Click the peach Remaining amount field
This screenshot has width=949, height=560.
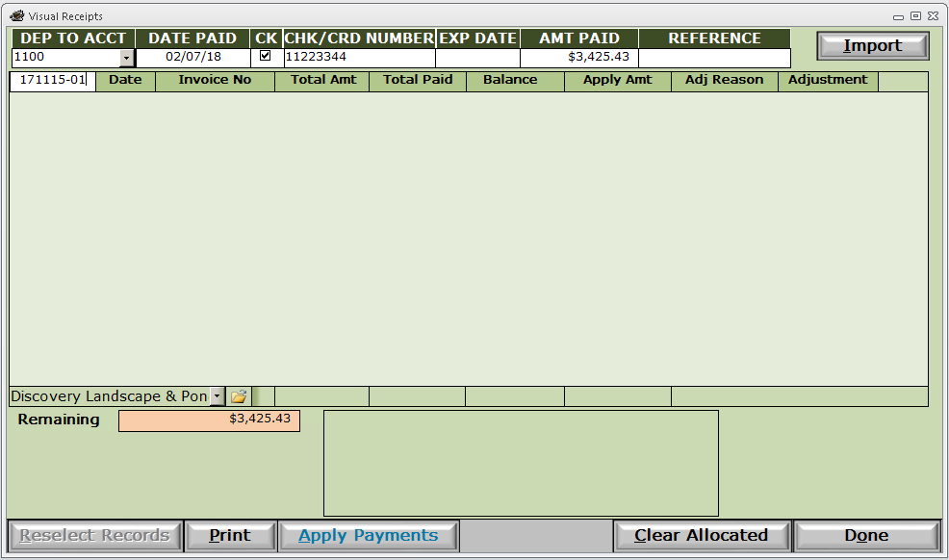pyautogui.click(x=210, y=420)
